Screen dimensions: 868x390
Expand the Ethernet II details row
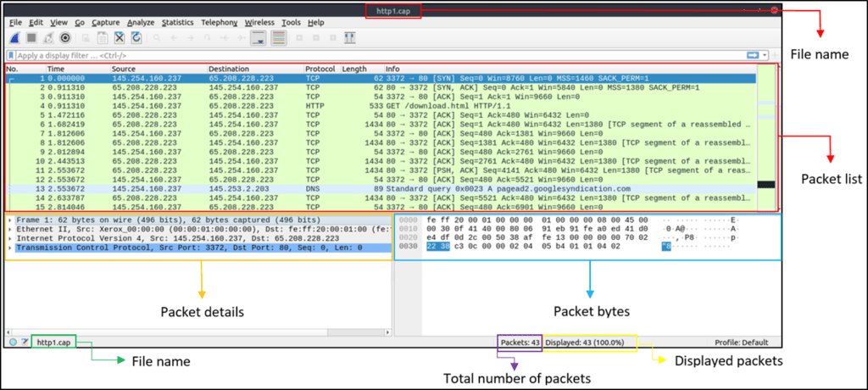coord(199,229)
